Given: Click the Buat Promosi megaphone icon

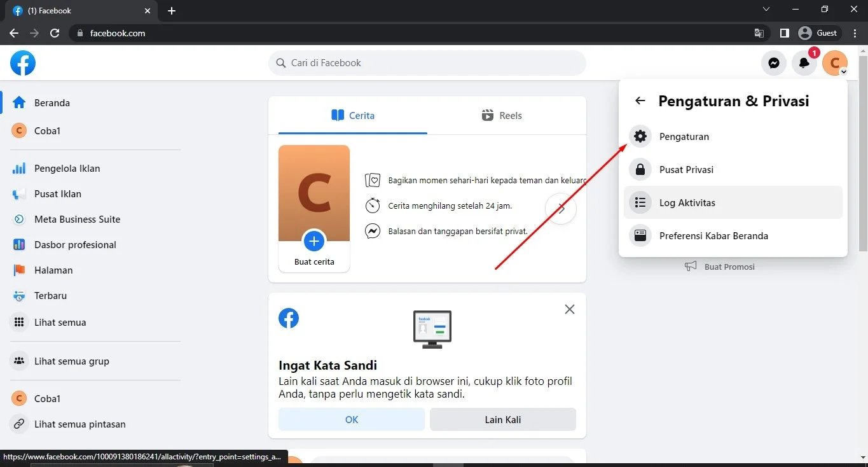Looking at the screenshot, I should 691,266.
